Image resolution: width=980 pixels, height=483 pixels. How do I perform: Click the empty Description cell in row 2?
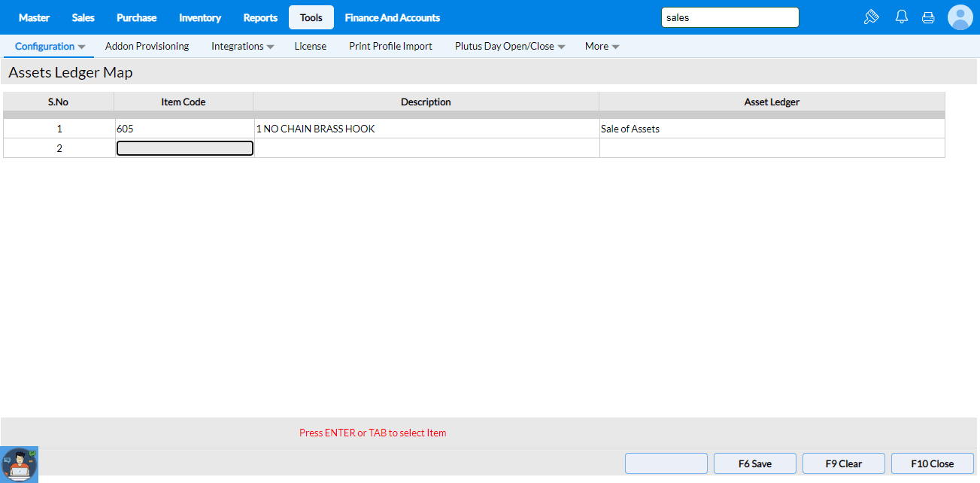pyautogui.click(x=426, y=148)
